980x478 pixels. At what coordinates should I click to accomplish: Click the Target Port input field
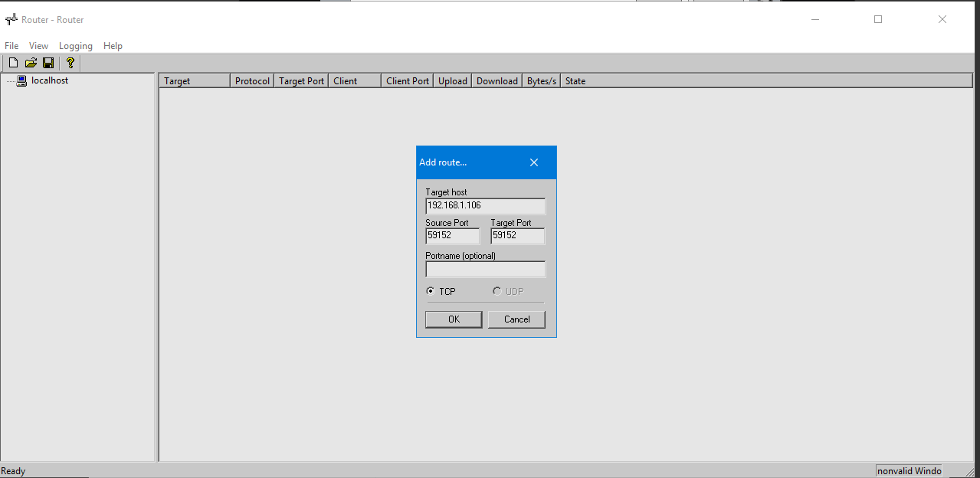[518, 236]
